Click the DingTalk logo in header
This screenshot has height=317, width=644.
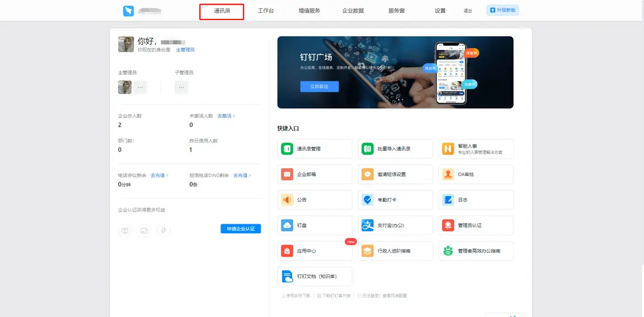pos(128,11)
